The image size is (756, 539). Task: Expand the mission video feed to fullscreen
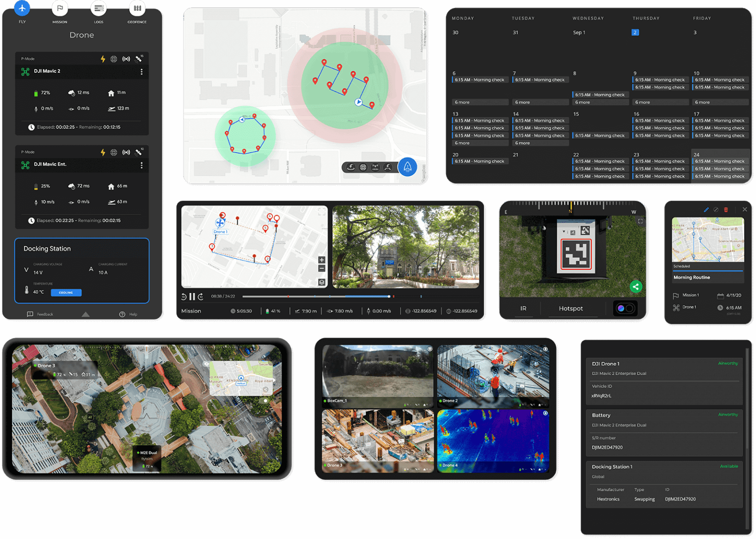pos(473,211)
